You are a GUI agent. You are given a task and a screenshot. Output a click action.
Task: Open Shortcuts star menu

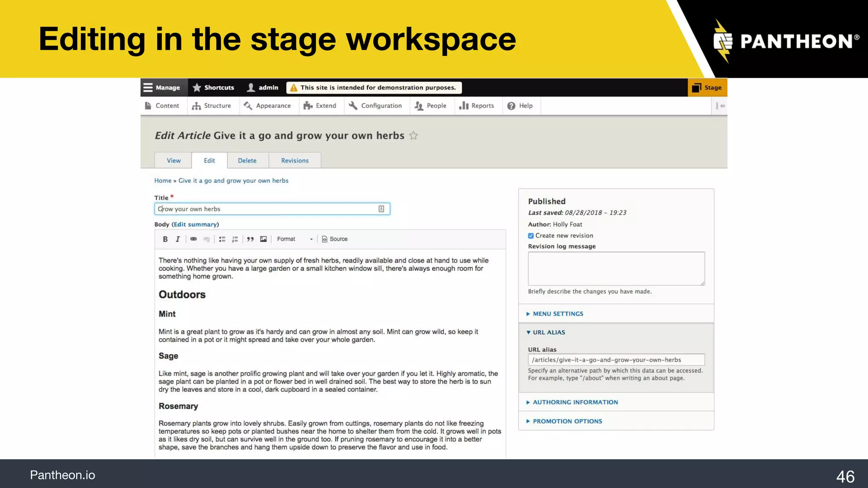[x=214, y=87]
